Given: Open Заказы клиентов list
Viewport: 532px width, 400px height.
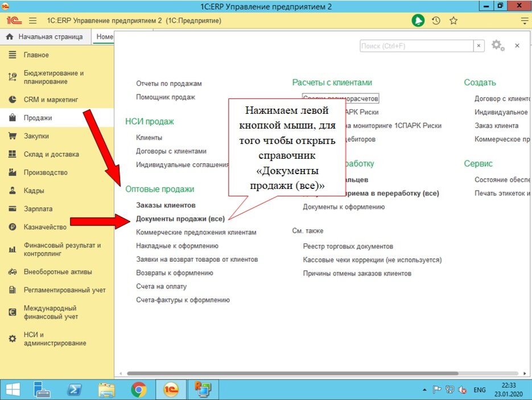Looking at the screenshot, I should point(166,205).
